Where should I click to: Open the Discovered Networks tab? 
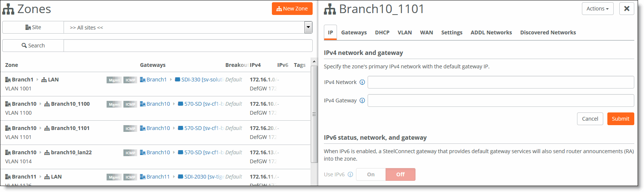pos(548,32)
